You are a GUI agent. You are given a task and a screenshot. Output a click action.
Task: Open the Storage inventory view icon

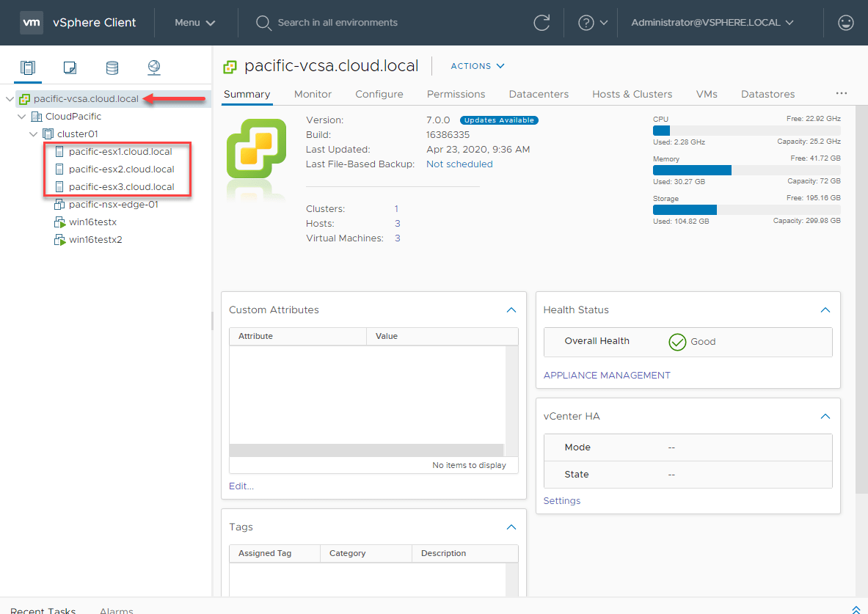point(112,67)
